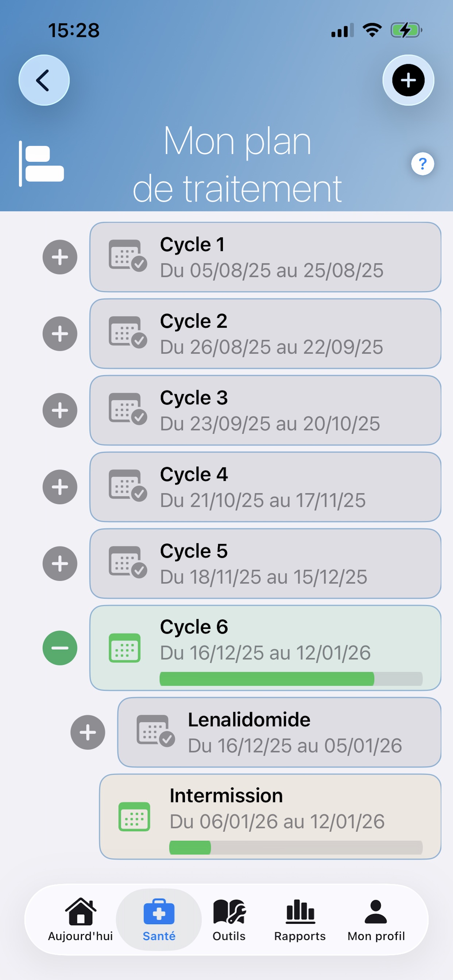
Task: Tap the Intermission calendar icon
Action: (134, 816)
